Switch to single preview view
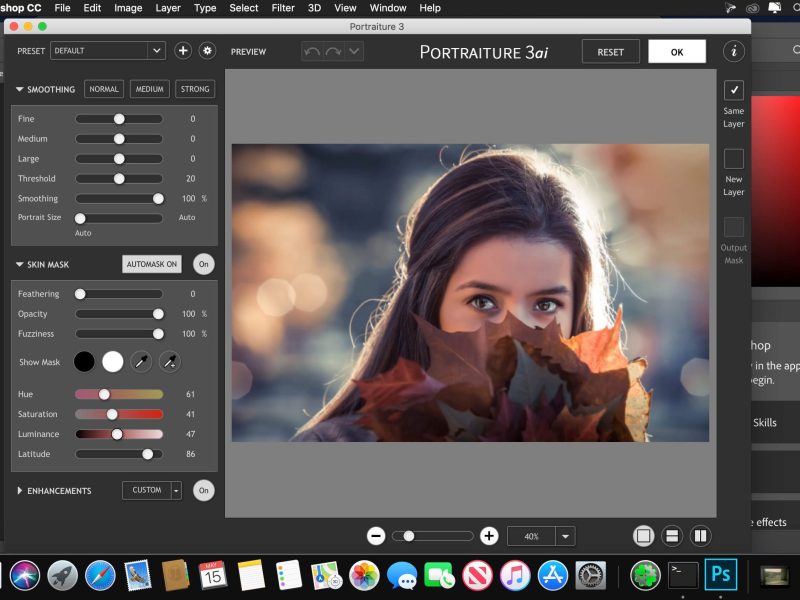The width and height of the screenshot is (800, 600). [x=643, y=536]
